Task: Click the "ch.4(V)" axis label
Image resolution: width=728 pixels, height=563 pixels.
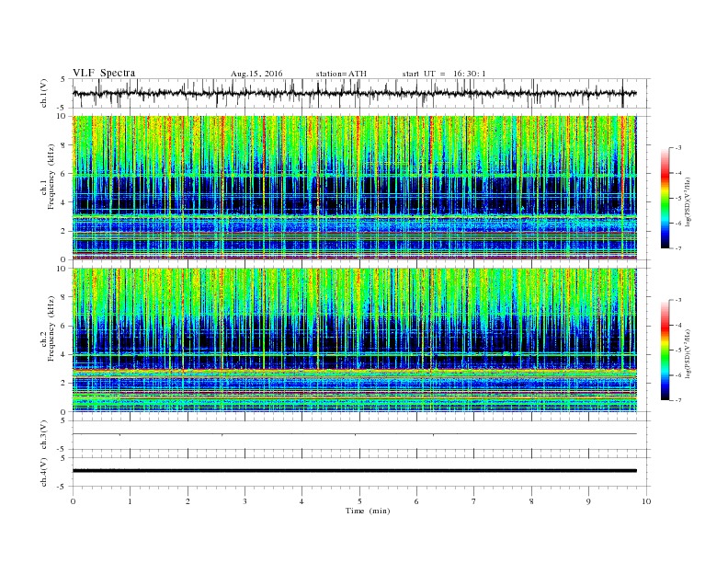Action: click(x=44, y=472)
